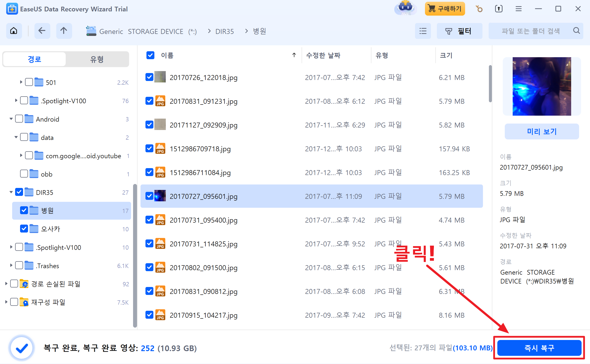Click the file list vertical scrollbar
The height and width of the screenshot is (364, 590).
490,84
